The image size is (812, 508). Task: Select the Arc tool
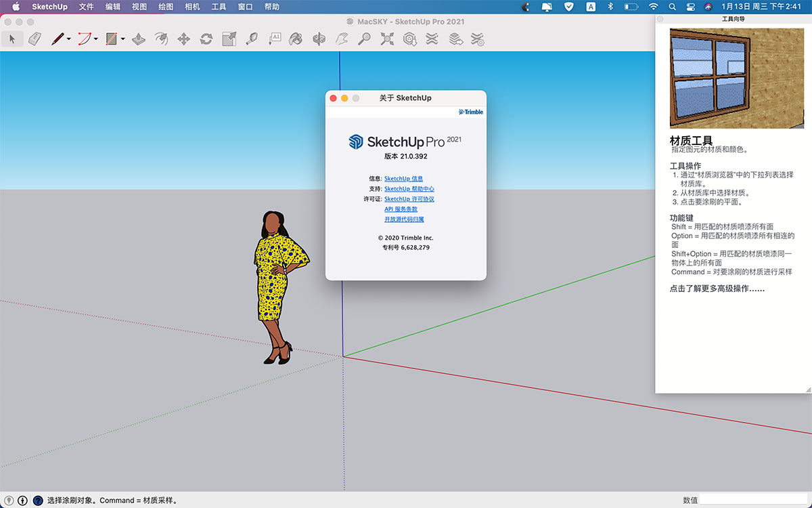click(84, 39)
